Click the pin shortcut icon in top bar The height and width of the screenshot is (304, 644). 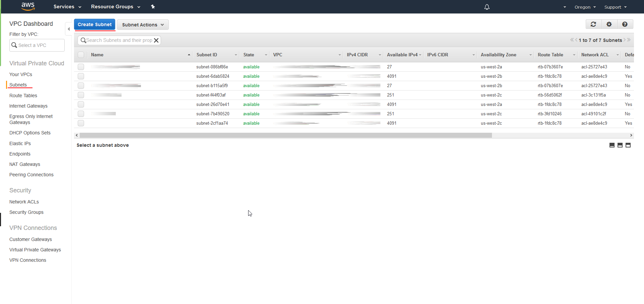coord(153,7)
